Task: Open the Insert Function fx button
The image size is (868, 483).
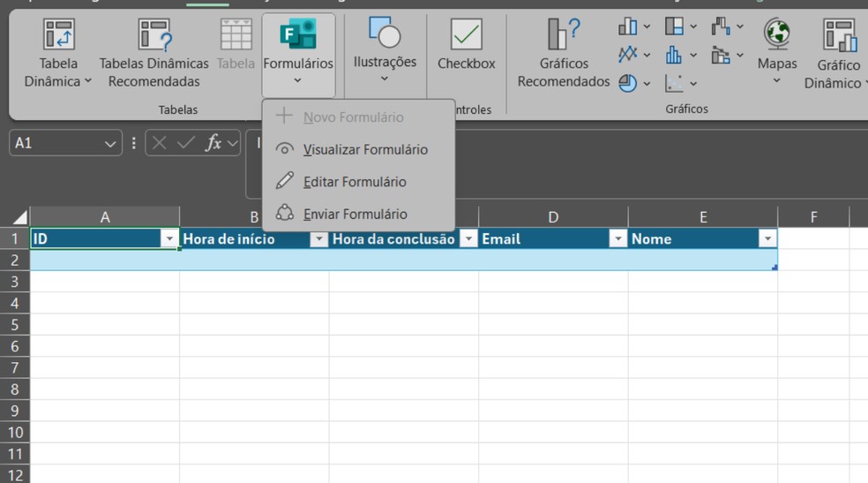Action: [x=213, y=143]
